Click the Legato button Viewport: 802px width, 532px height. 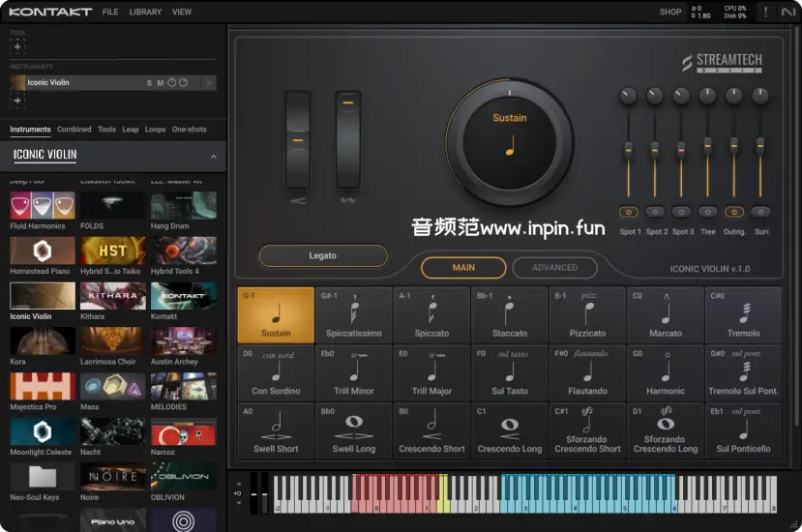point(322,255)
